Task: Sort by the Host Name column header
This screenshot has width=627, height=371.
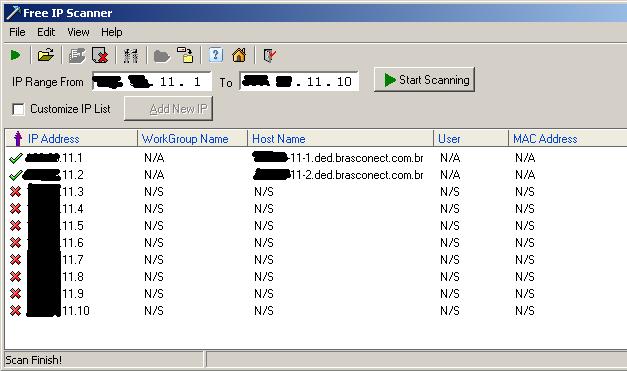Action: [340, 138]
